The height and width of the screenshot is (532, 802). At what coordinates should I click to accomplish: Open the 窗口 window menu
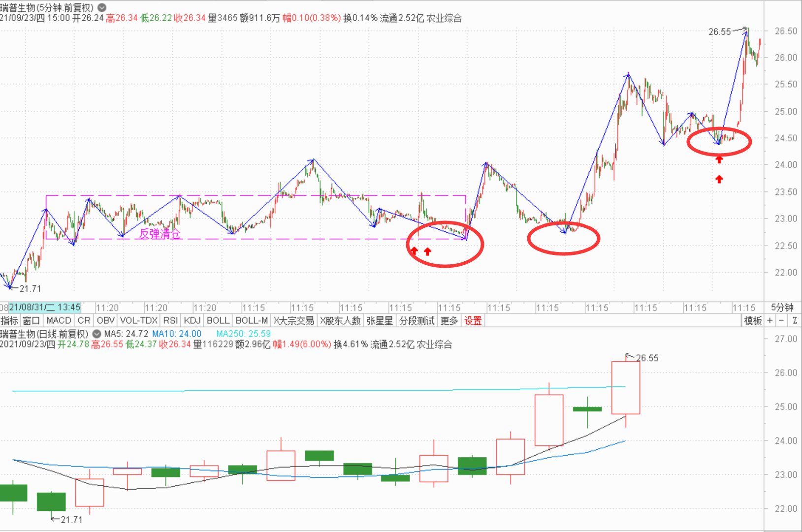pos(31,321)
